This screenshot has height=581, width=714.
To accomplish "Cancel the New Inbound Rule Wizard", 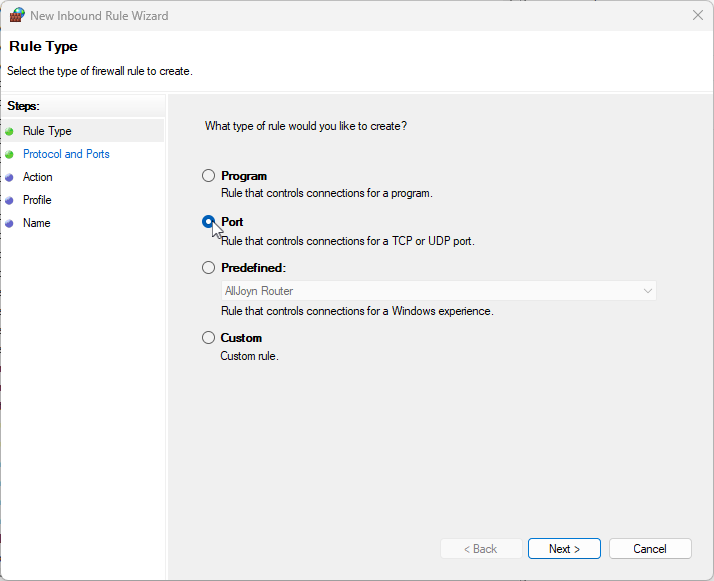I will (x=650, y=549).
